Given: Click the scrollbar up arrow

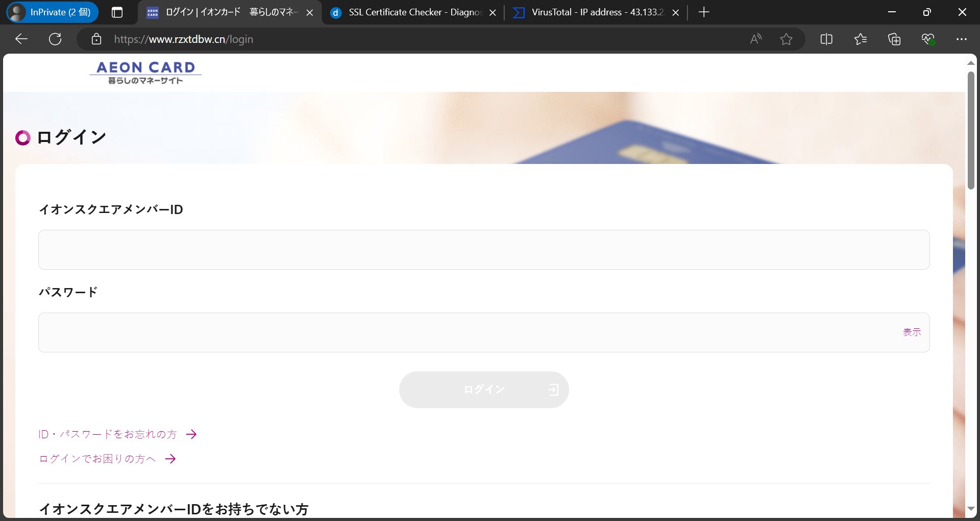Looking at the screenshot, I should (x=971, y=63).
